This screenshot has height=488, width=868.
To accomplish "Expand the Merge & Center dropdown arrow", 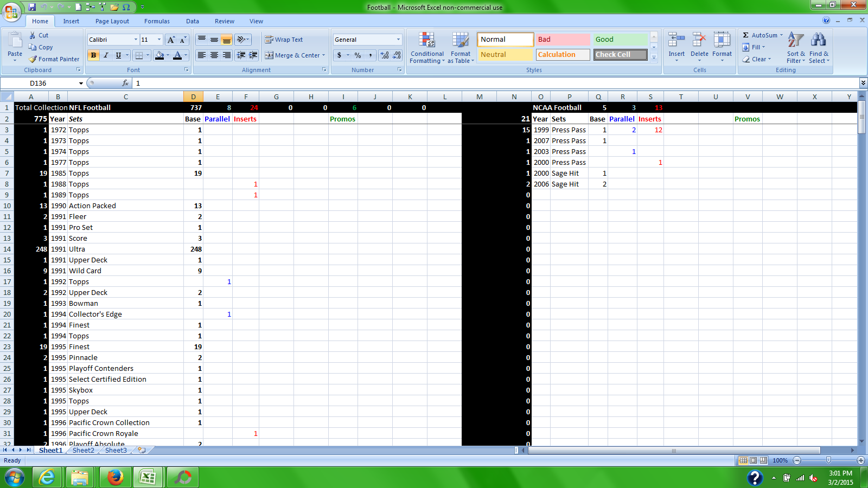I will tap(324, 55).
